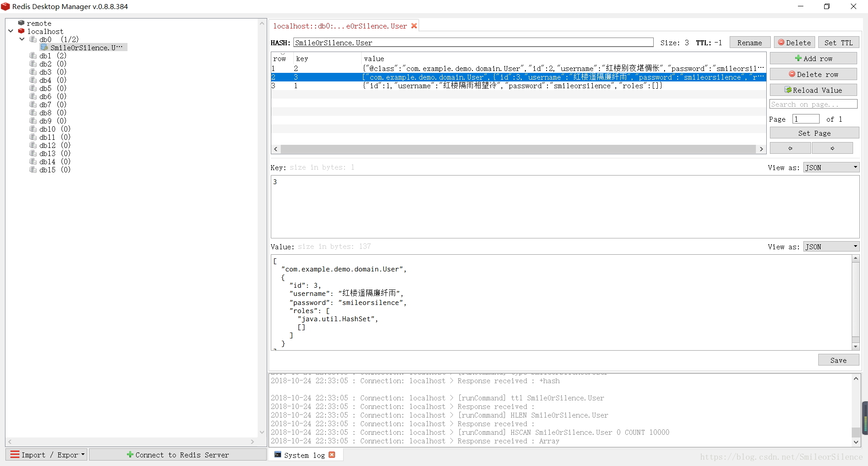The image size is (868, 466).
Task: Click the db1 database icon
Action: 33,56
